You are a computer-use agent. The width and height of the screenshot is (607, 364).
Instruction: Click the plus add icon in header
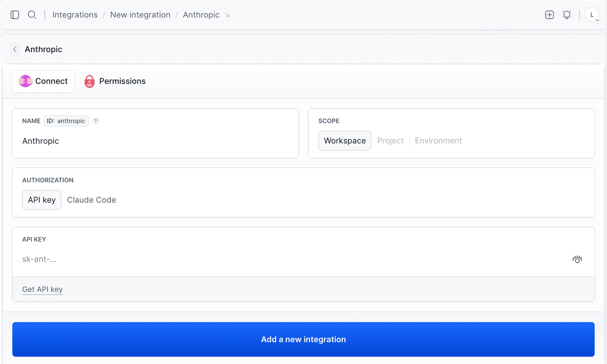click(549, 15)
